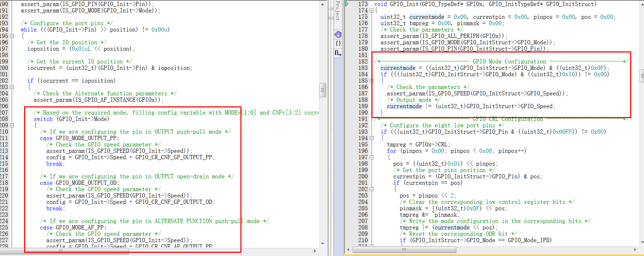
Task: Click right pane horizontal scroll left arrow
Action: click(x=348, y=250)
